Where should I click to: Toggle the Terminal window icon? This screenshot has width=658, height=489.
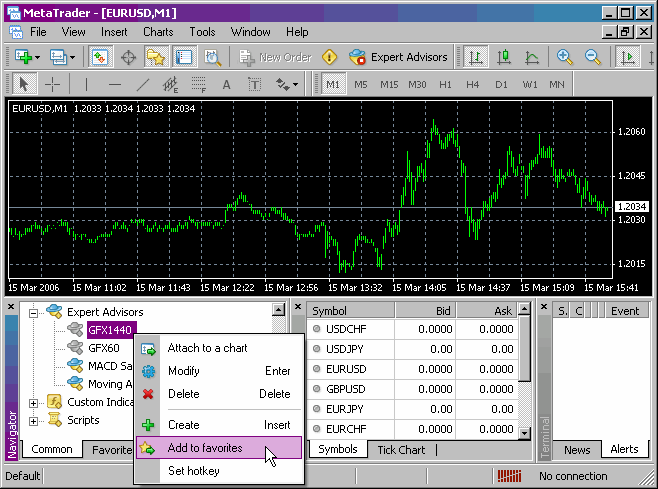(183, 57)
